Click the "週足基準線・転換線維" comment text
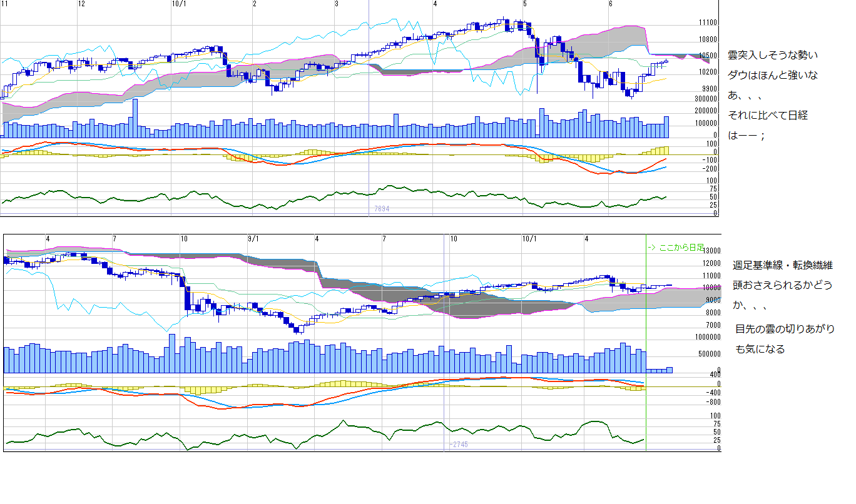Screen dimensions: 856x504 pos(782,266)
